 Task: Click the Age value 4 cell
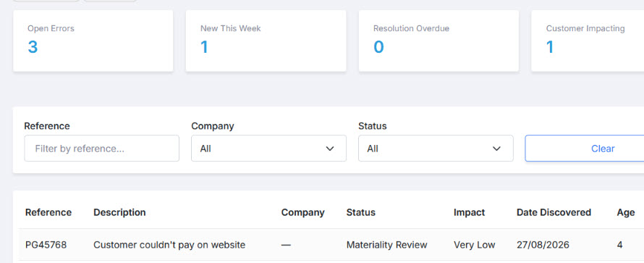(620, 245)
